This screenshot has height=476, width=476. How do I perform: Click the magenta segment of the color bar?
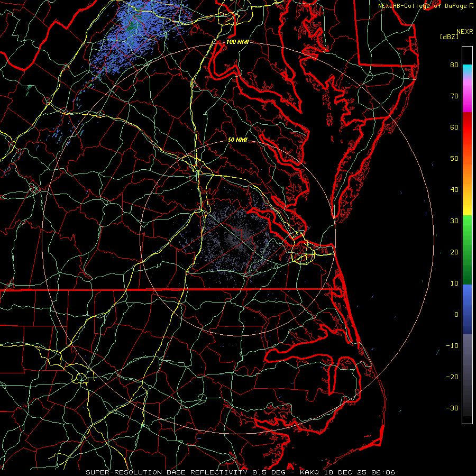pyautogui.click(x=467, y=97)
